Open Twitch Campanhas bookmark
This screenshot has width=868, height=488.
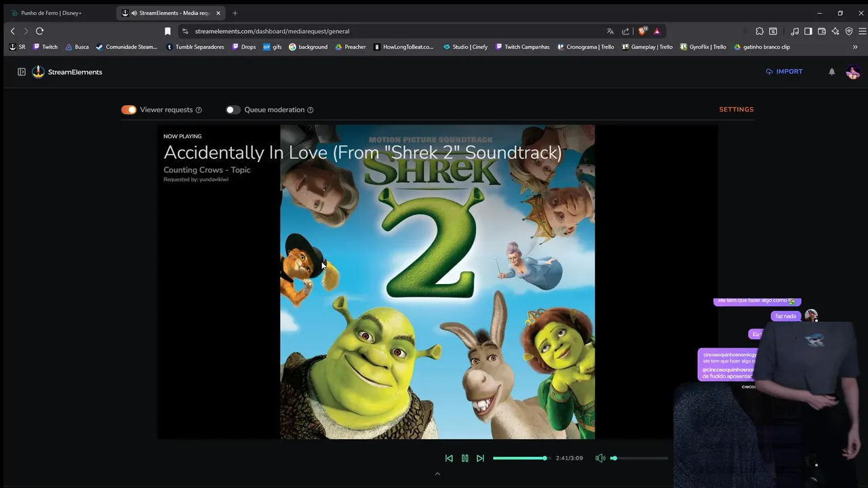point(523,47)
